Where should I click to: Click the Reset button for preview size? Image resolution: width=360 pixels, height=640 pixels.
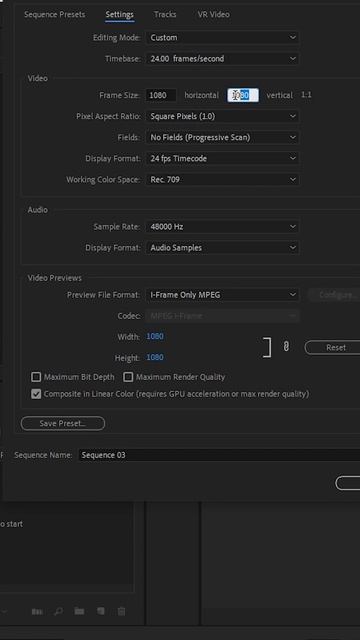[x=332, y=348]
